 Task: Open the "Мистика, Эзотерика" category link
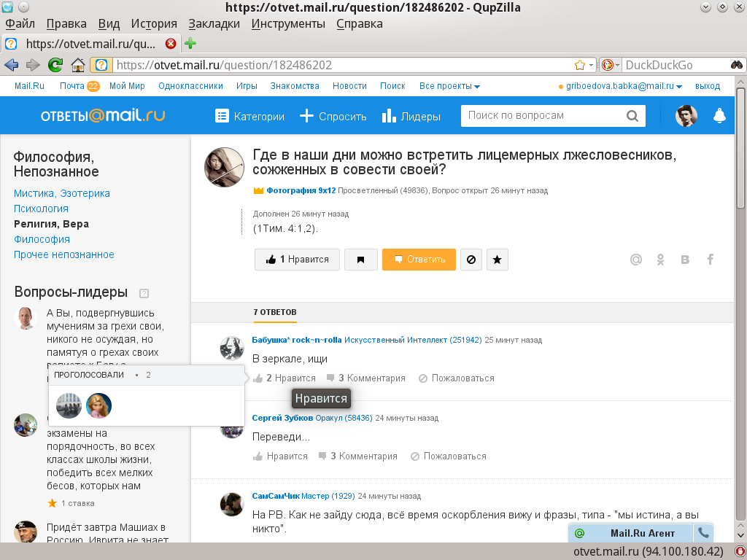(62, 193)
